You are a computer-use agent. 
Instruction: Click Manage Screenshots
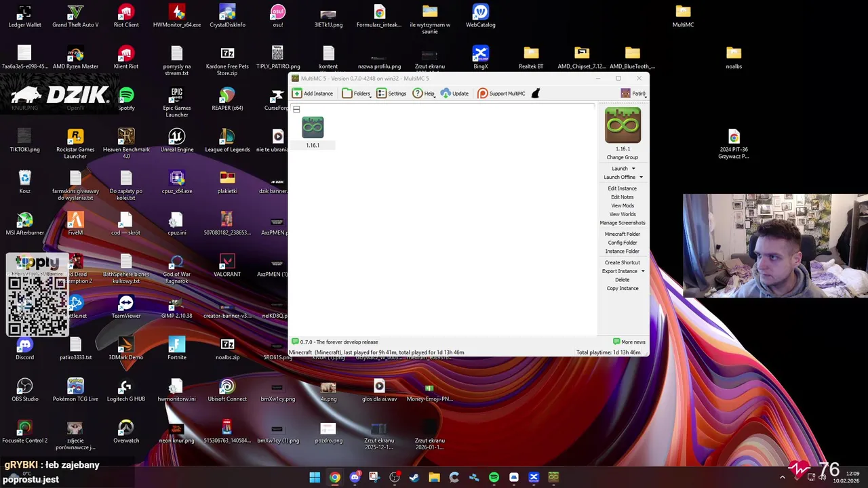pos(623,223)
